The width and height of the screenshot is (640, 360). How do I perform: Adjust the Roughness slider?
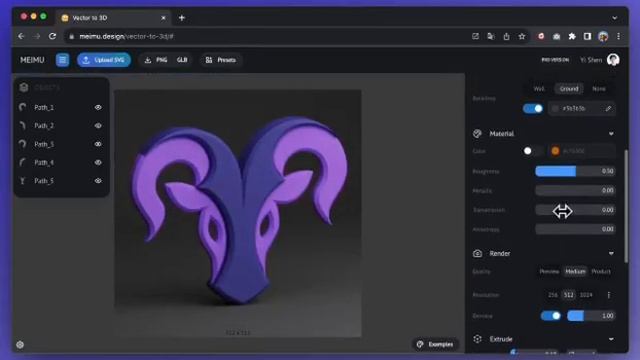coord(575,171)
